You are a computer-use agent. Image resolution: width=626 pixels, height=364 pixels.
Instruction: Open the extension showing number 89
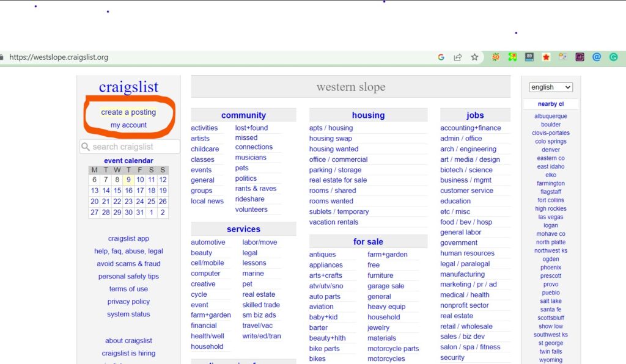(529, 57)
